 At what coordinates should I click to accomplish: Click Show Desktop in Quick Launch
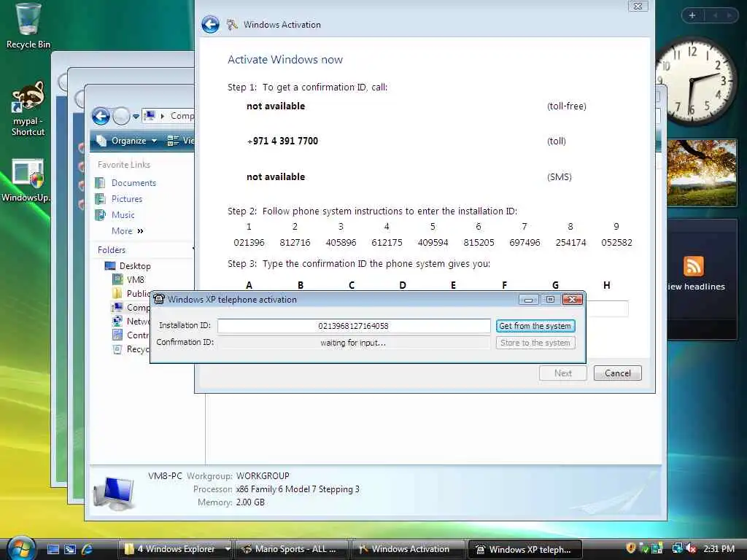click(x=53, y=549)
